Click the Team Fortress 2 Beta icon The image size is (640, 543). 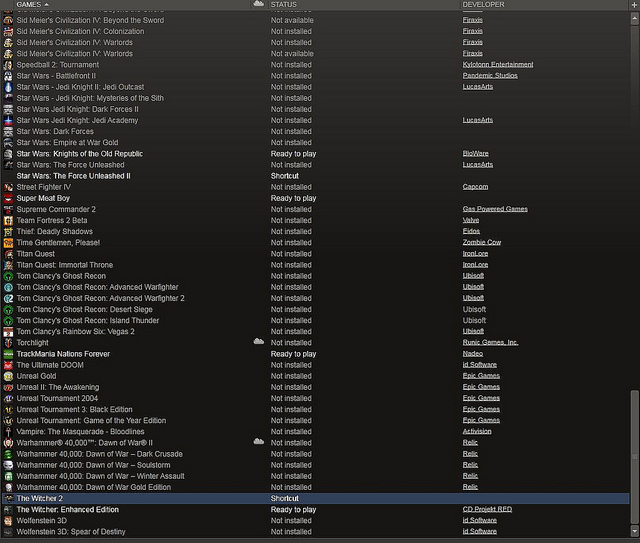coord(8,220)
